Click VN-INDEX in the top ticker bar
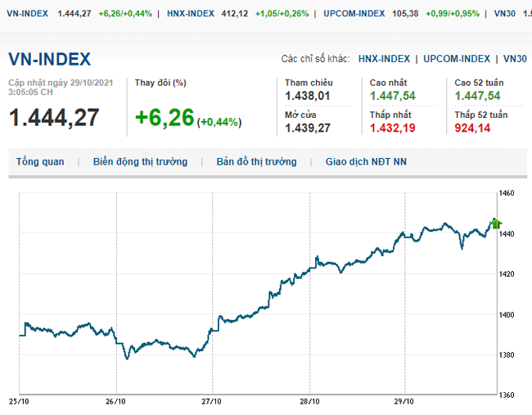This screenshot has width=532, height=415. coord(27,14)
